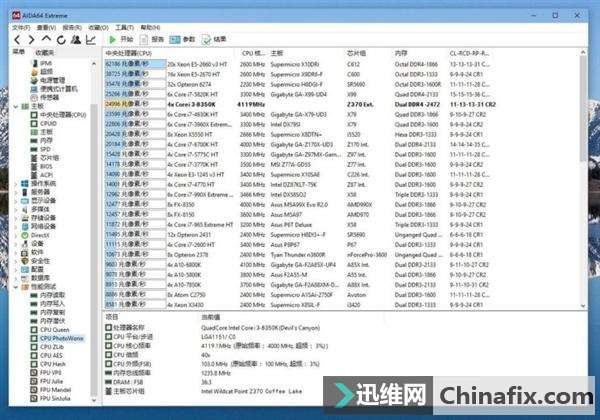Expand the 软件 tree node
Viewport: 600px width, 420px height.
tap(16, 252)
